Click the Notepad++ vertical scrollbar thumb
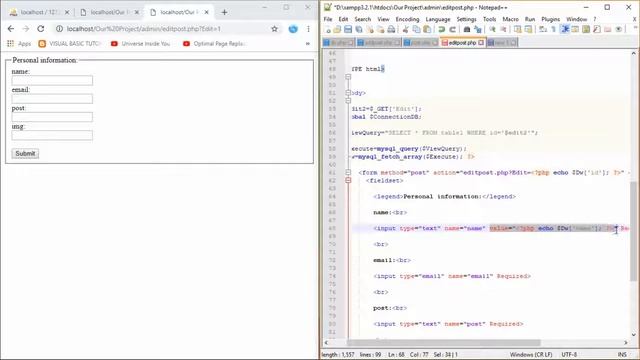This screenshot has height=360, width=640. point(633,231)
